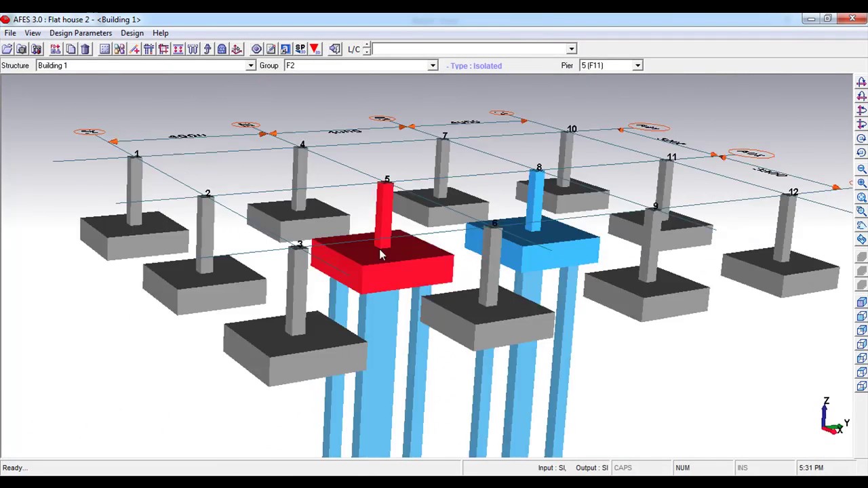Open the Help menu

(160, 33)
